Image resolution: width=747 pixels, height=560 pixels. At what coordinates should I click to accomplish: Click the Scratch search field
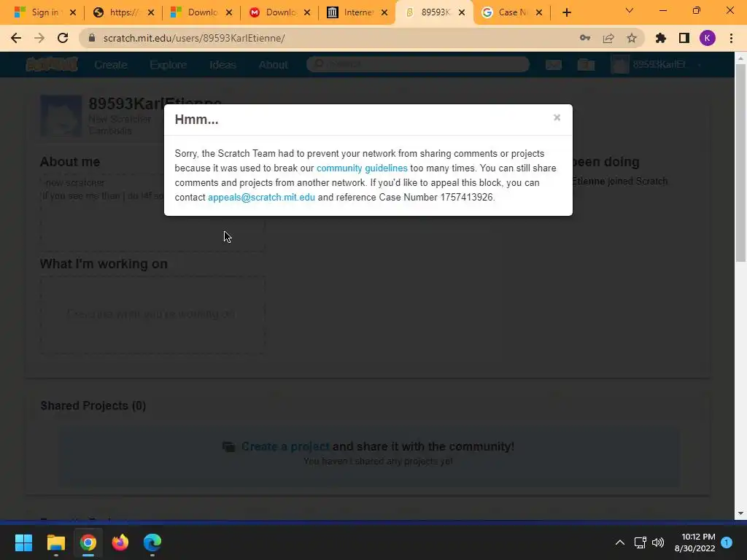tap(418, 64)
